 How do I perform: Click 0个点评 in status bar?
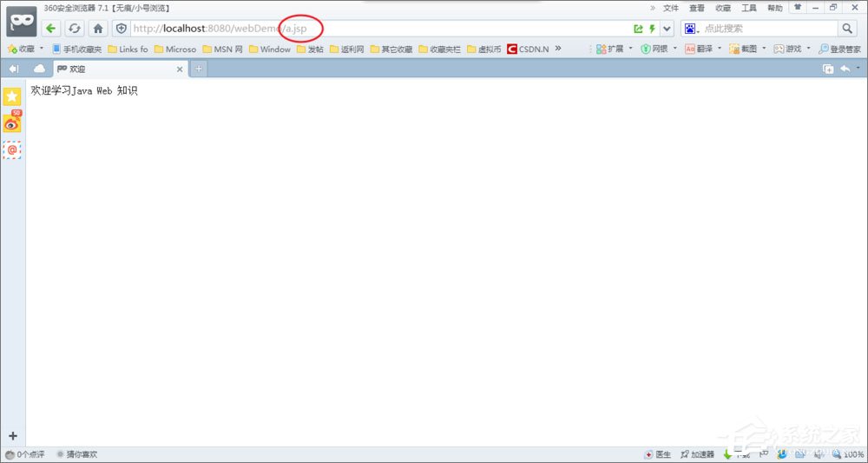(25, 454)
